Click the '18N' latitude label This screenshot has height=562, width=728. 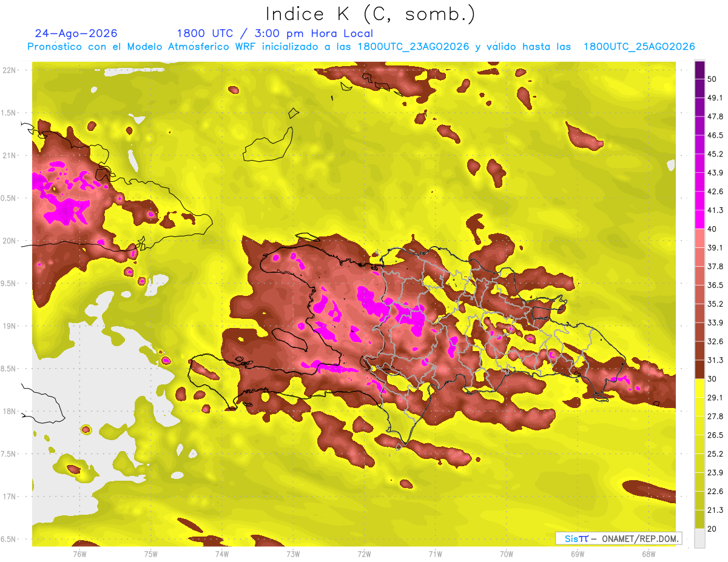point(9,411)
